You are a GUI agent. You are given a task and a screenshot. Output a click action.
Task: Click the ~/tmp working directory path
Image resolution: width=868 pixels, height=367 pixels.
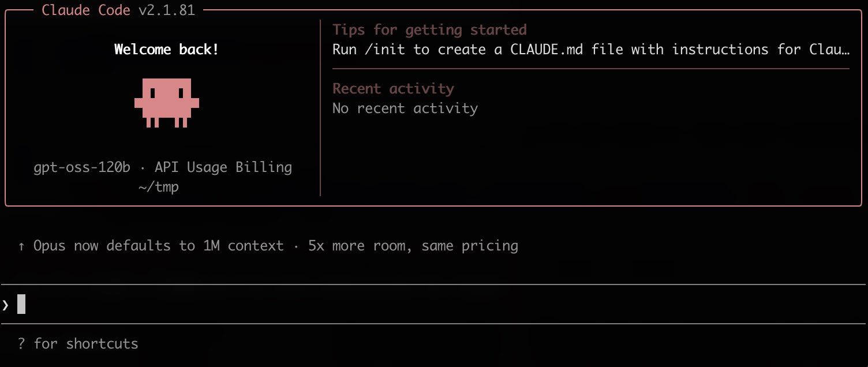[159, 187]
